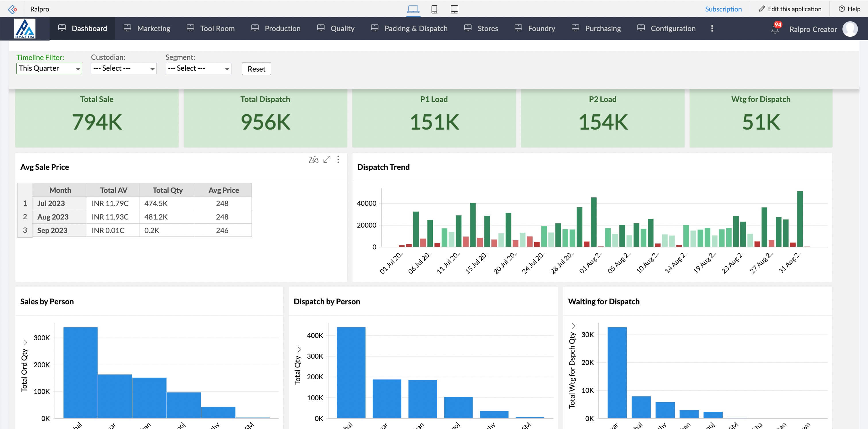The height and width of the screenshot is (429, 868).
Task: Switch to tablet preview icon
Action: [454, 9]
